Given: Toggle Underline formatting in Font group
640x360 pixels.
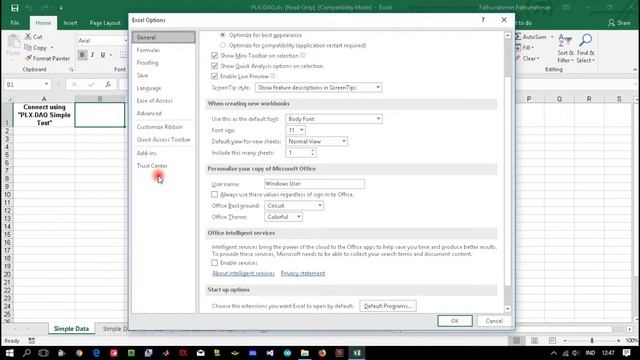Looking at the screenshot, I should coord(102,55).
